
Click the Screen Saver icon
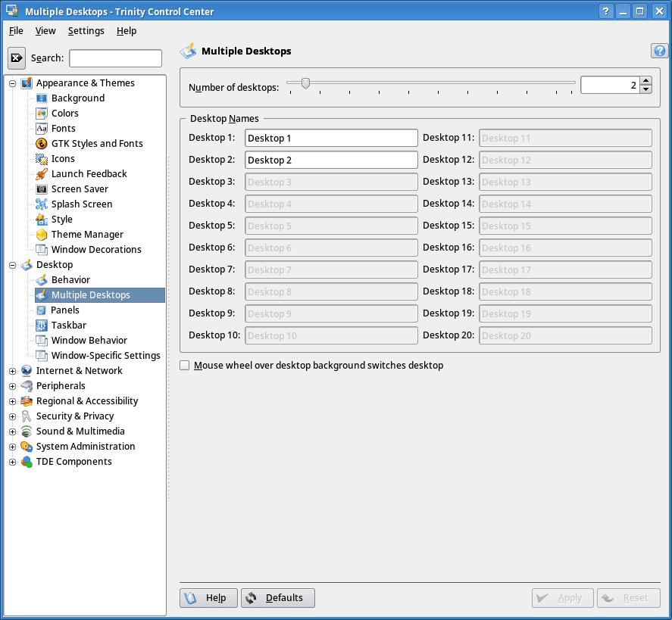[42, 189]
